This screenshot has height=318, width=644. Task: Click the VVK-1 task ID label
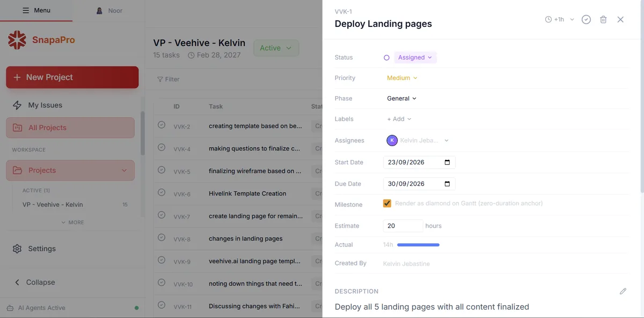pos(343,12)
